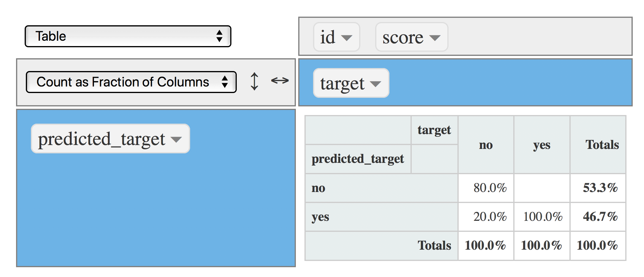Image resolution: width=644 pixels, height=277 pixels.
Task: Open filter triangle on target attribute
Action: (376, 84)
